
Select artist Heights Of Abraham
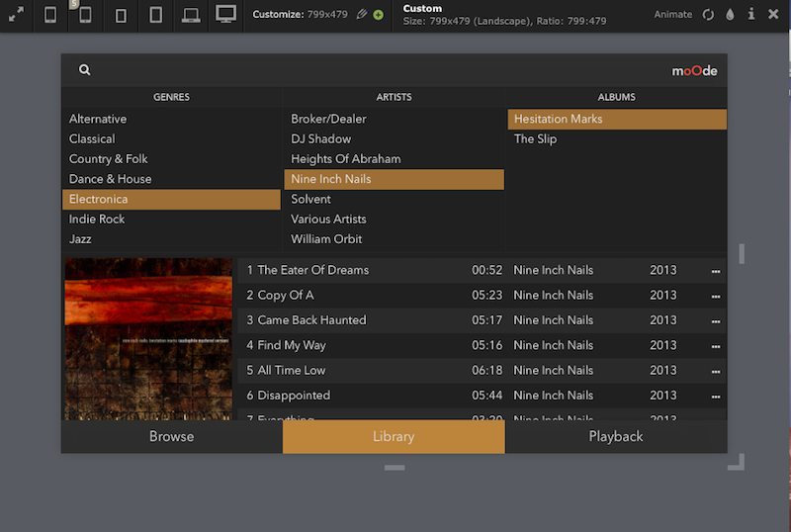[x=394, y=159]
